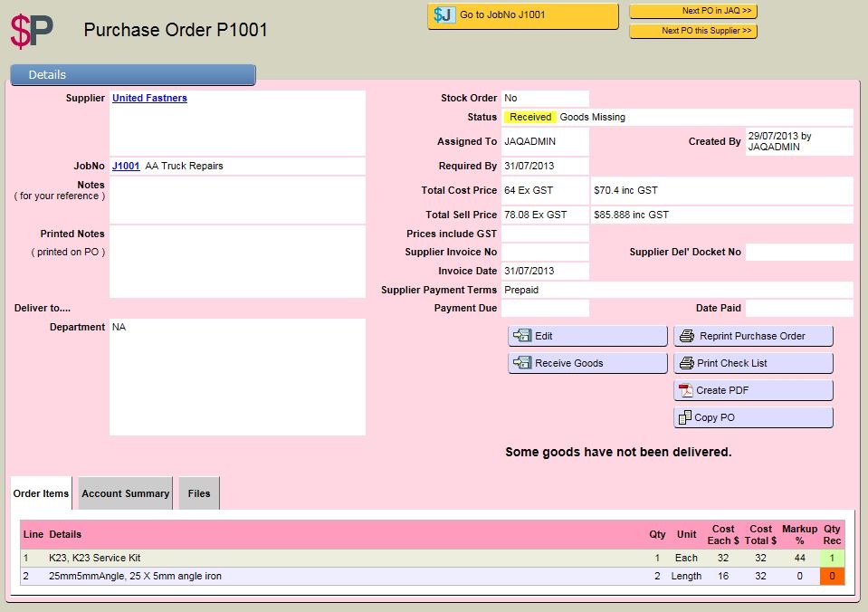
Task: Select the K23 Service Kit row
Action: click(272, 559)
